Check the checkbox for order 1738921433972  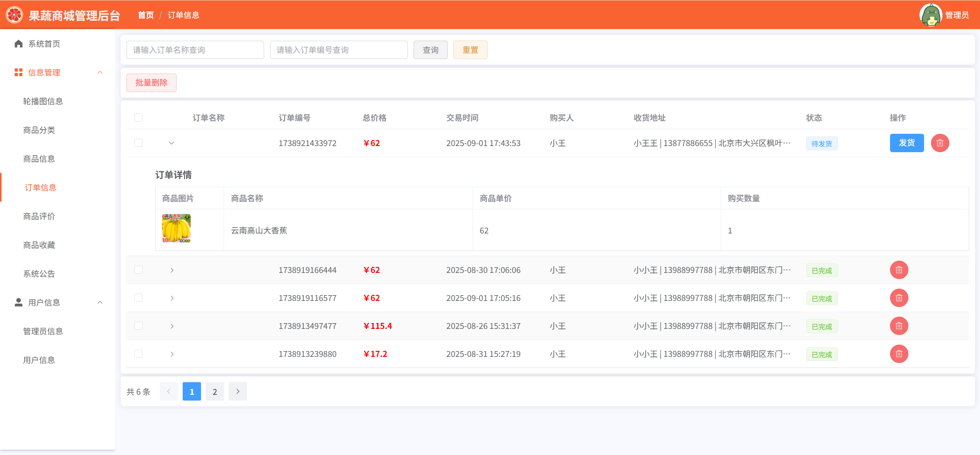139,143
